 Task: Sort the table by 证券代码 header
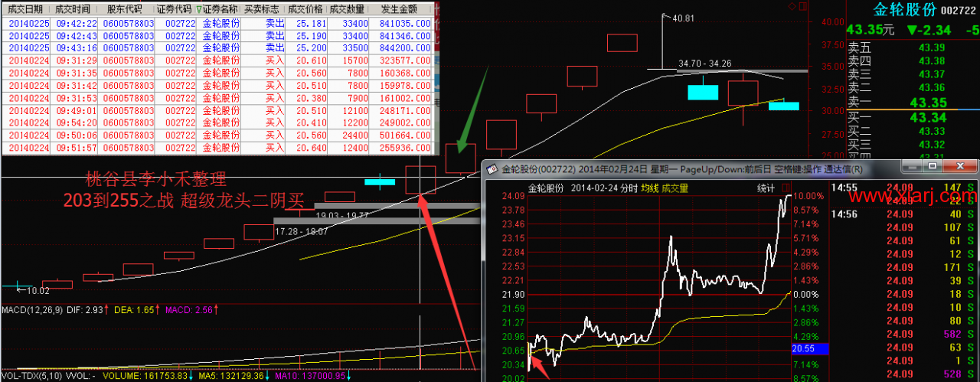point(174,9)
